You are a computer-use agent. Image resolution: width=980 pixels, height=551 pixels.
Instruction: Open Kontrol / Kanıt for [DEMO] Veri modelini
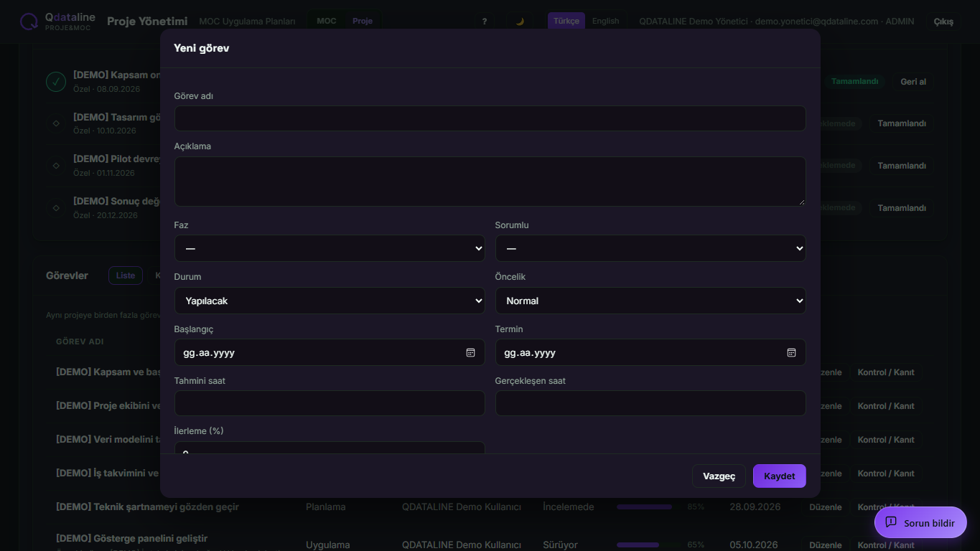coord(886,440)
